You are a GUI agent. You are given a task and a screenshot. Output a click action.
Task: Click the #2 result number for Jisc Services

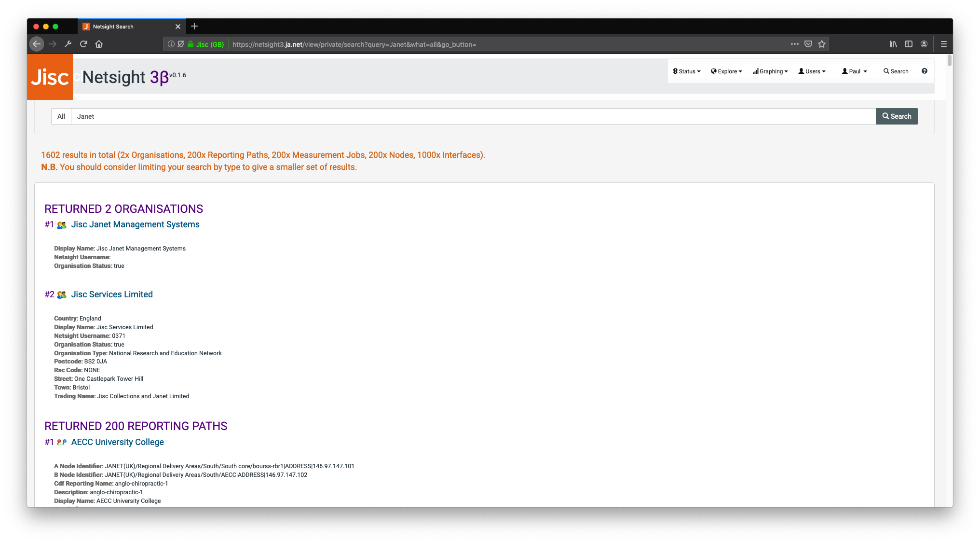tap(50, 294)
